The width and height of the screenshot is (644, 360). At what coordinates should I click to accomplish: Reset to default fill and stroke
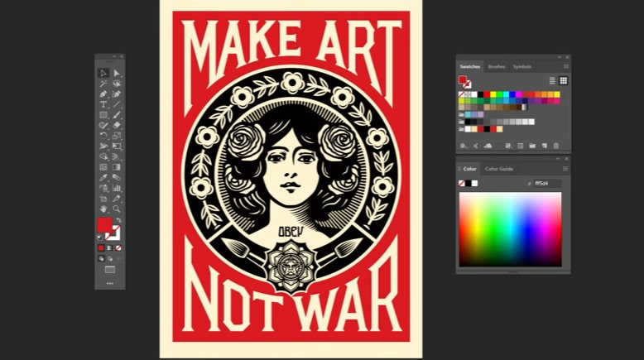(100, 238)
